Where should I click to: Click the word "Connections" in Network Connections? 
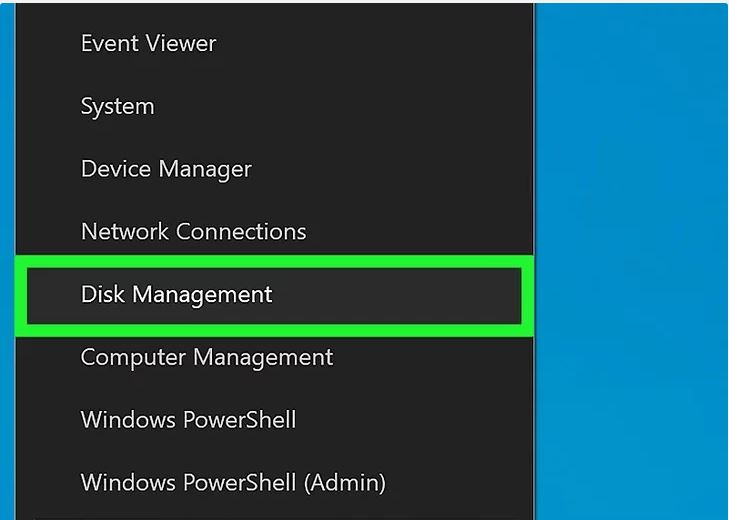(241, 232)
